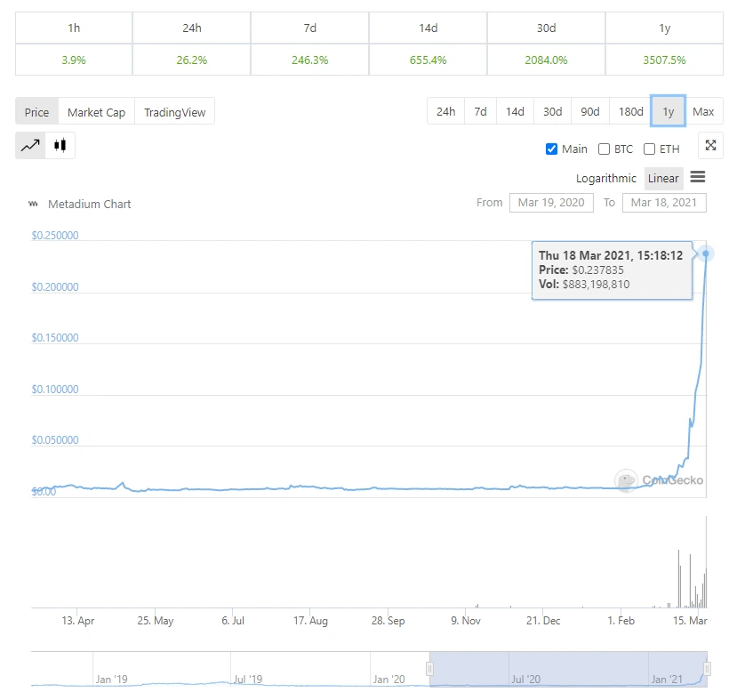Screen dimensions: 737x700
Task: Grab the right navigator range handle
Action: [x=707, y=669]
